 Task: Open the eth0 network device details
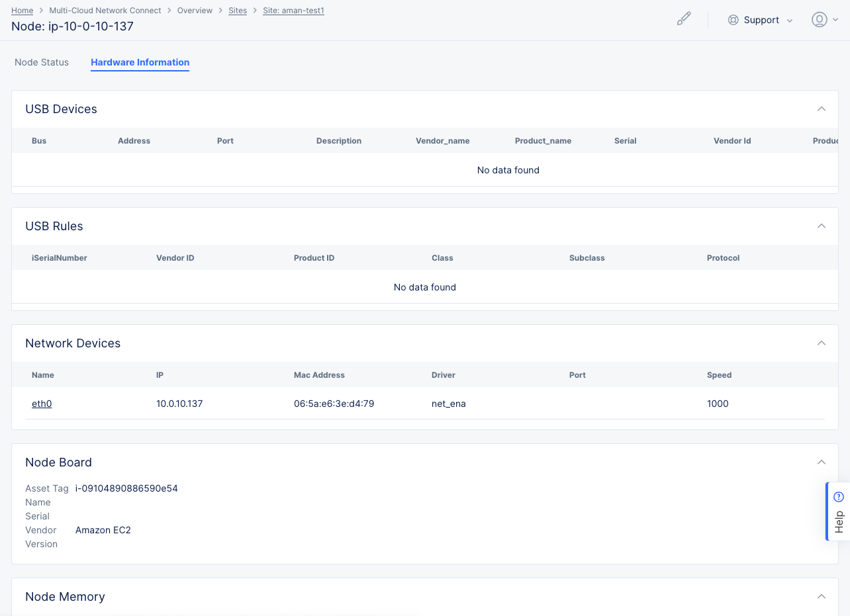[x=42, y=403]
